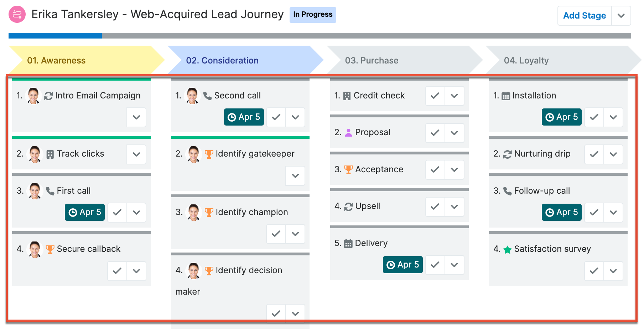Click phone icon next to Second call
The image size is (644, 331).
pyautogui.click(x=207, y=96)
